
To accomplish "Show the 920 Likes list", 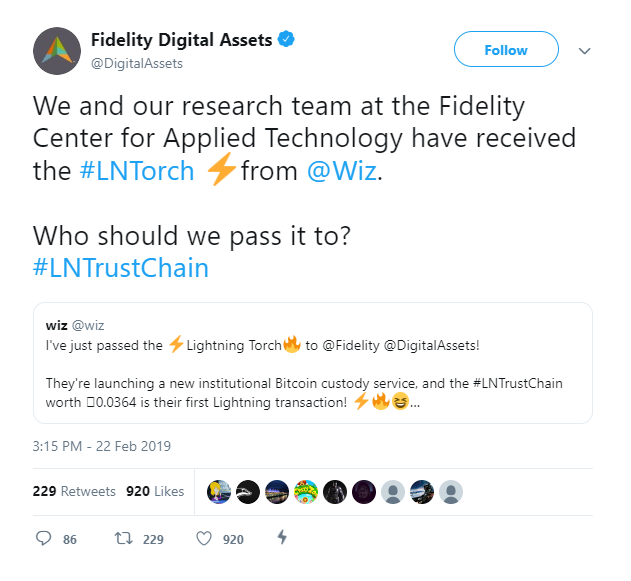I will [155, 491].
